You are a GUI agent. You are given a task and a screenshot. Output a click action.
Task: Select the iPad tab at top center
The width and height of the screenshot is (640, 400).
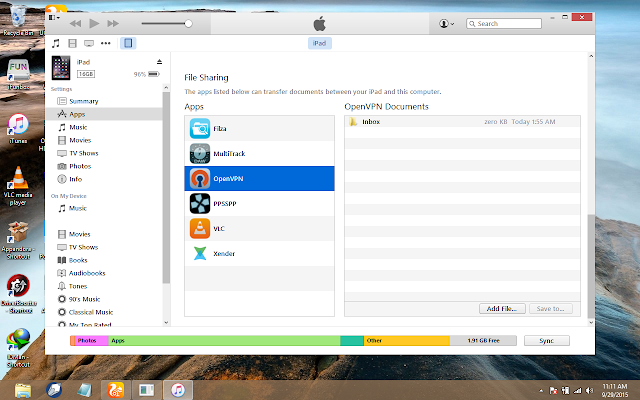coord(320,43)
